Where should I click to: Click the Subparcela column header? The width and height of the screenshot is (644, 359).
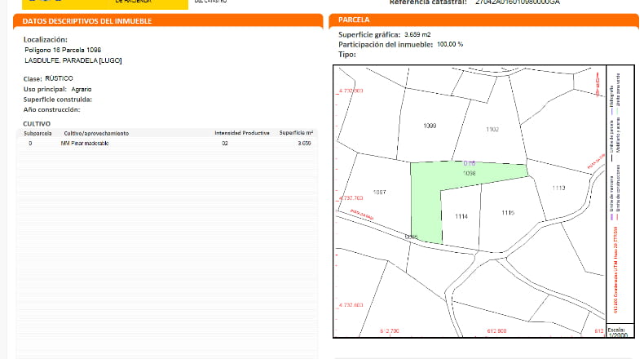pos(37,133)
